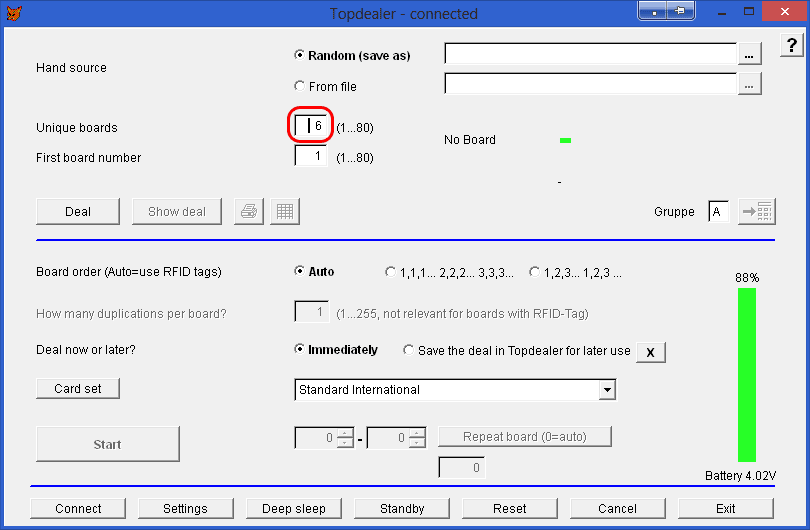Decrease the first repeat board spinner
This screenshot has height=530, width=810.
tap(345, 442)
